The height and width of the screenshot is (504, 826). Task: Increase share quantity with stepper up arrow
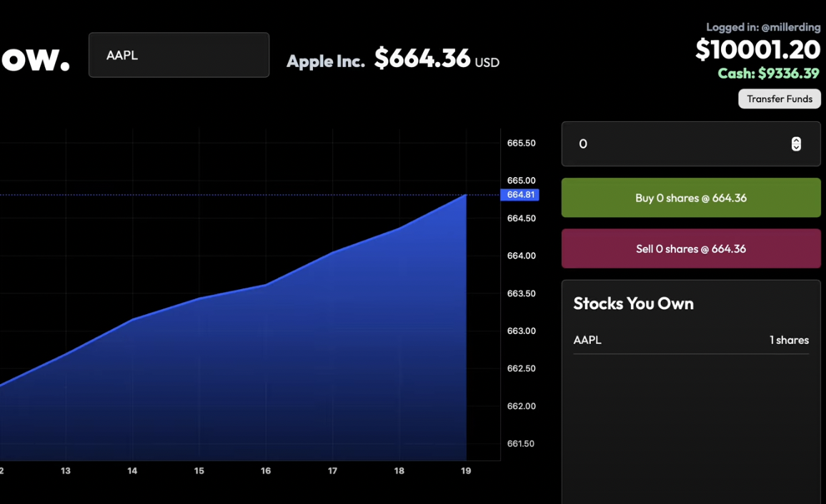coord(796,141)
